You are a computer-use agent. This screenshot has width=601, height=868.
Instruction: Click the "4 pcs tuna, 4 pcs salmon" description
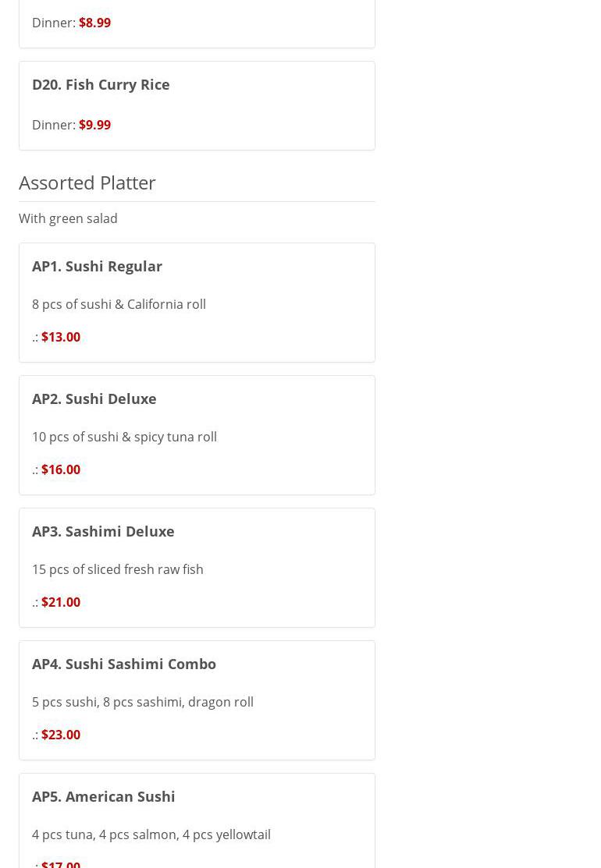(151, 834)
